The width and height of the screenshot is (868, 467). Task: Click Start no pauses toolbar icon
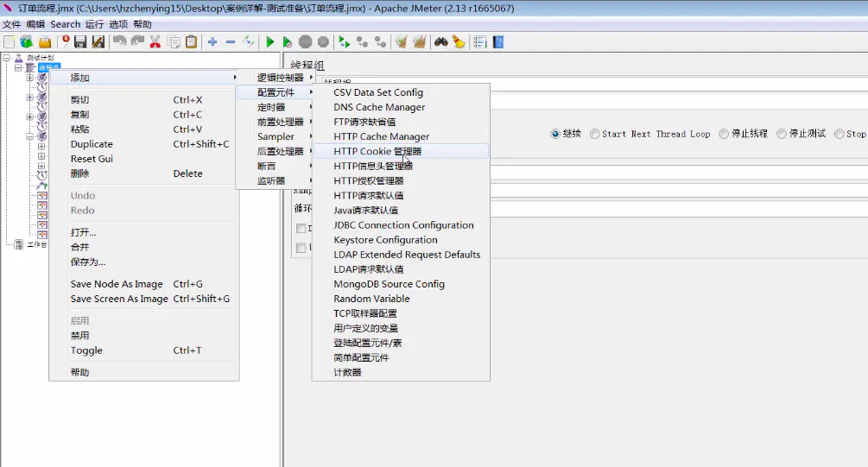[288, 42]
